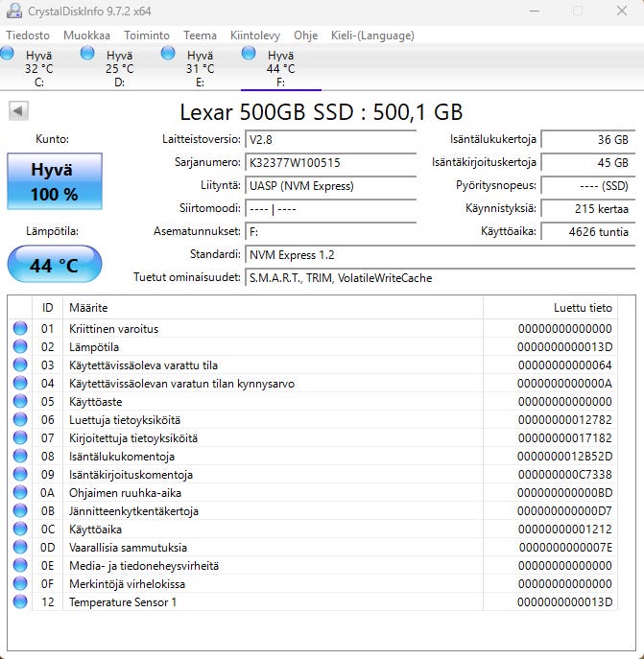Open the Tiedosto menu
This screenshot has width=644, height=659.
click(x=28, y=35)
